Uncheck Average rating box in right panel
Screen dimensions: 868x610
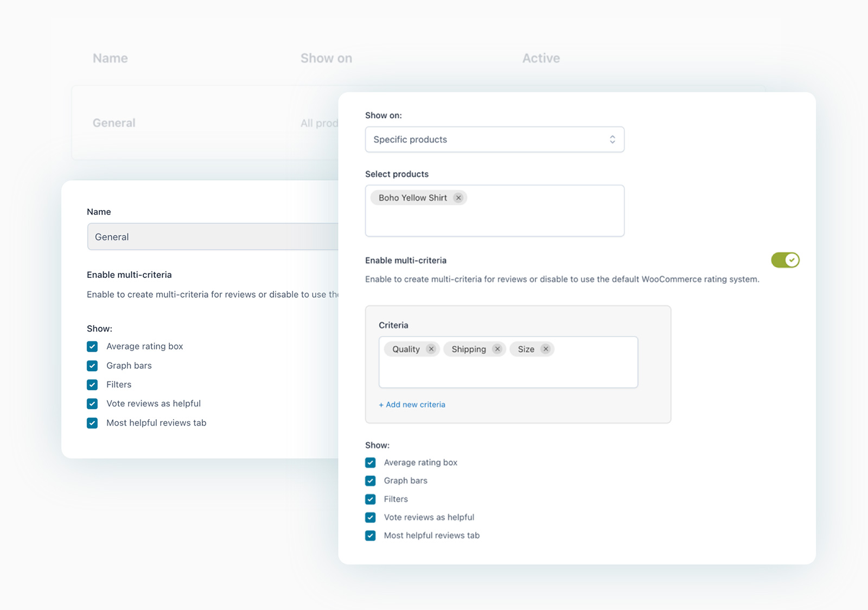click(x=371, y=463)
